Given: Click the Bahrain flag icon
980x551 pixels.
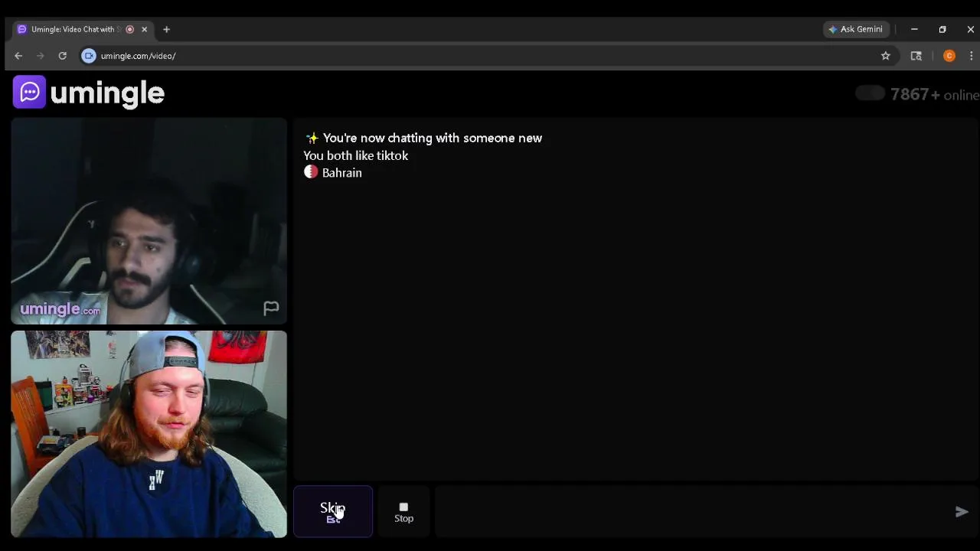Looking at the screenshot, I should tap(311, 172).
